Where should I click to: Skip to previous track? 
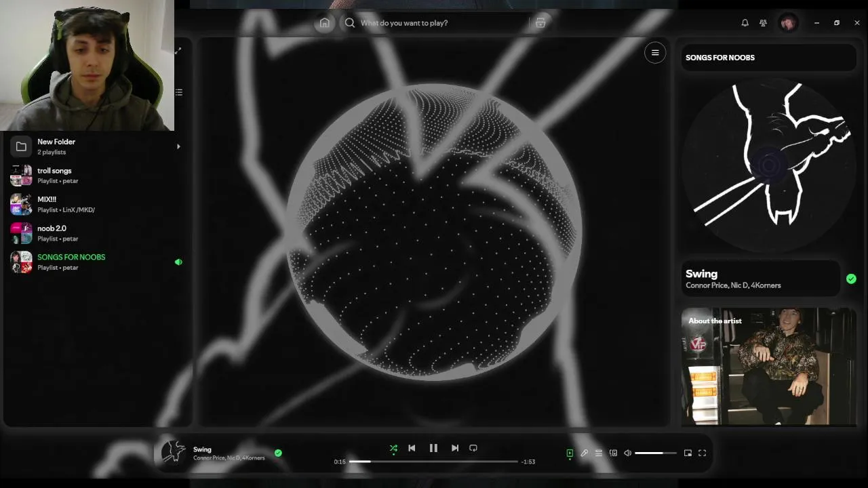tap(412, 448)
